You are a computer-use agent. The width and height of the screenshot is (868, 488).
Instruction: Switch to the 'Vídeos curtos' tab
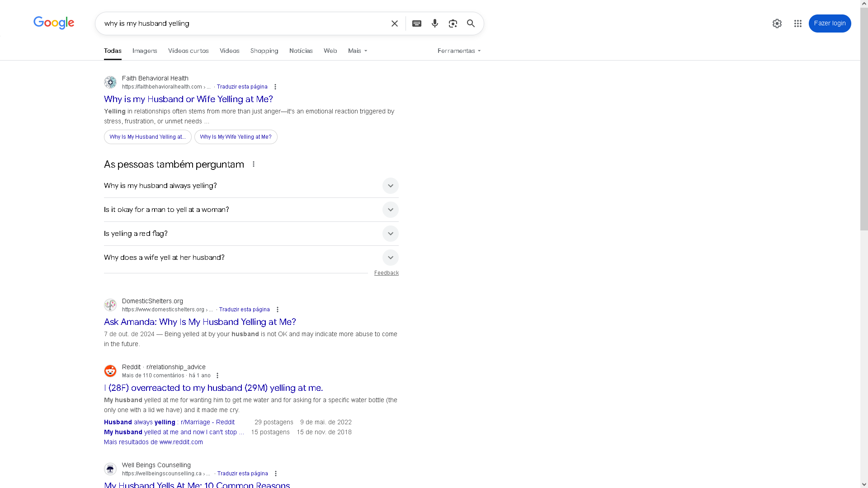[x=189, y=51]
